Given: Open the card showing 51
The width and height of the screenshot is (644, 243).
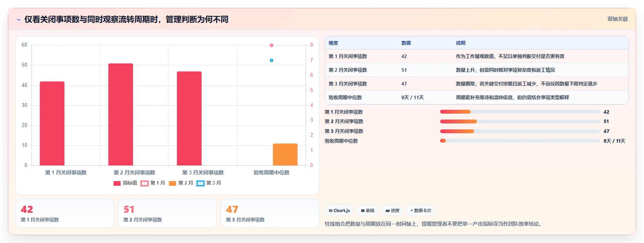Looking at the screenshot, I should [167, 213].
